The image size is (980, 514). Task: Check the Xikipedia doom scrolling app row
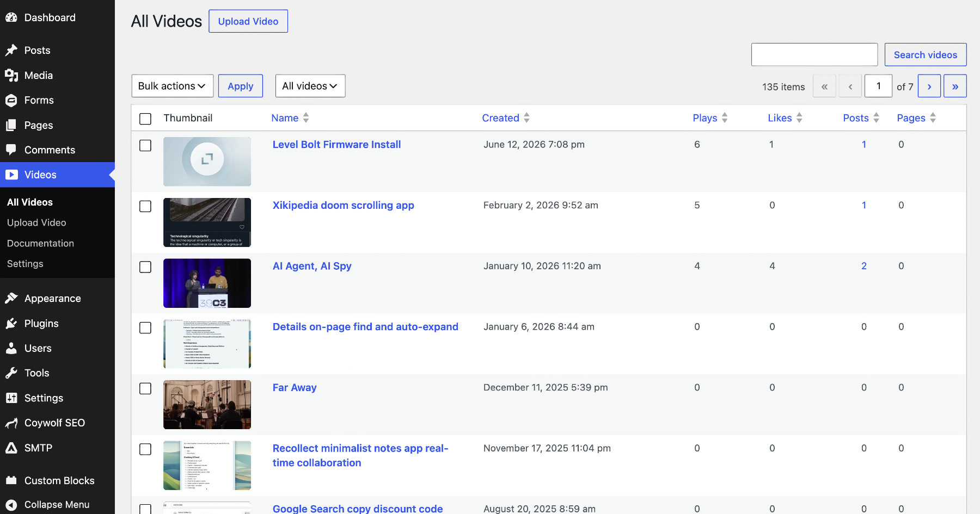pos(145,206)
